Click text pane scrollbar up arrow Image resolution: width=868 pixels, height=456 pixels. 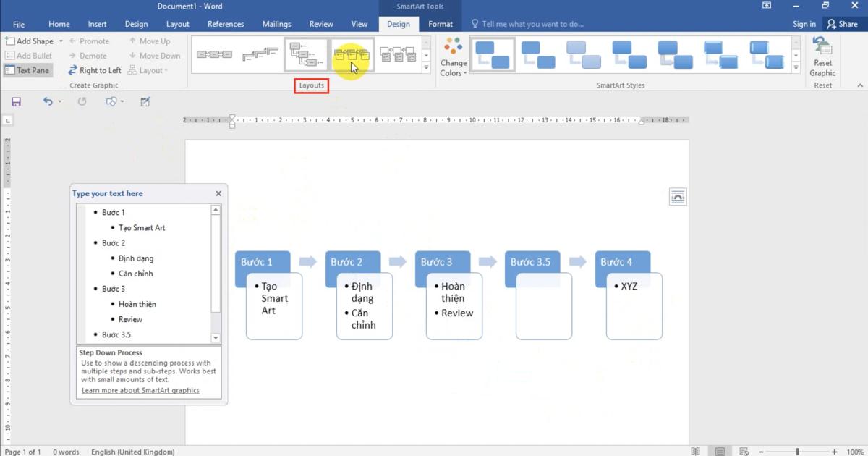tap(216, 210)
